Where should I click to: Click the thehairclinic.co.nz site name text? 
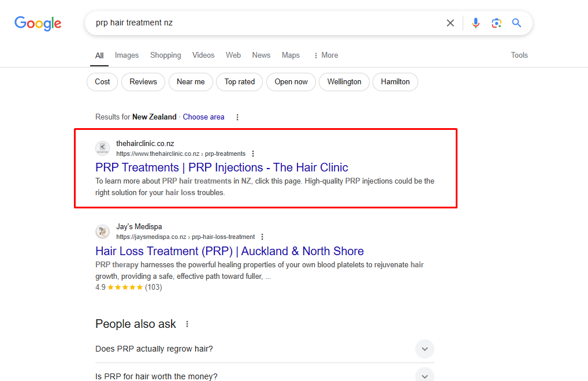(145, 144)
